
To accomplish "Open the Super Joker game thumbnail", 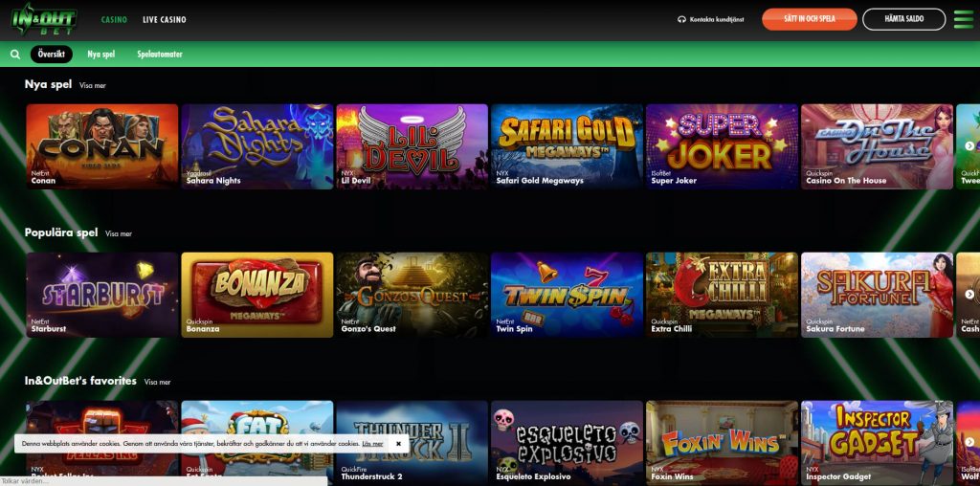I will 723,146.
